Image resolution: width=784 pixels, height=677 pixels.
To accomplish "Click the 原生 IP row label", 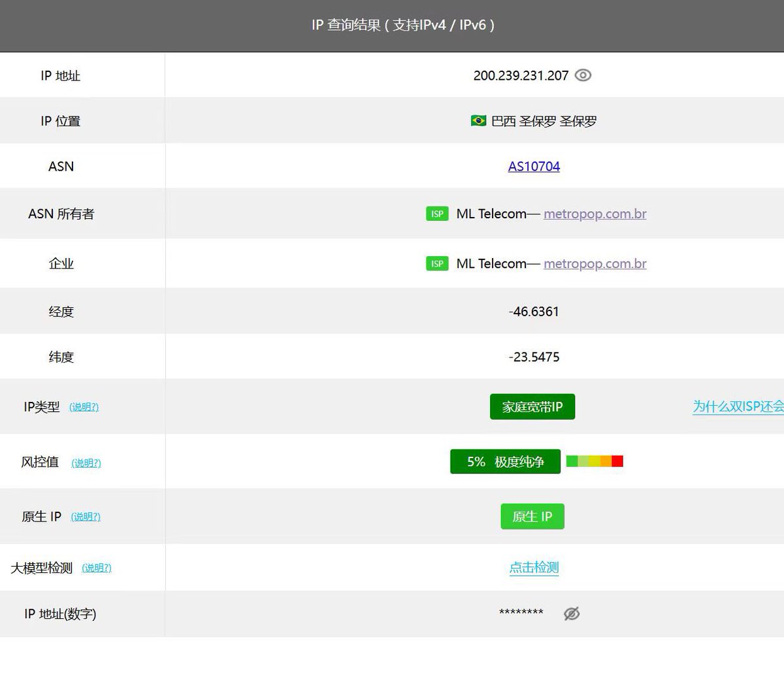I will coord(42,517).
